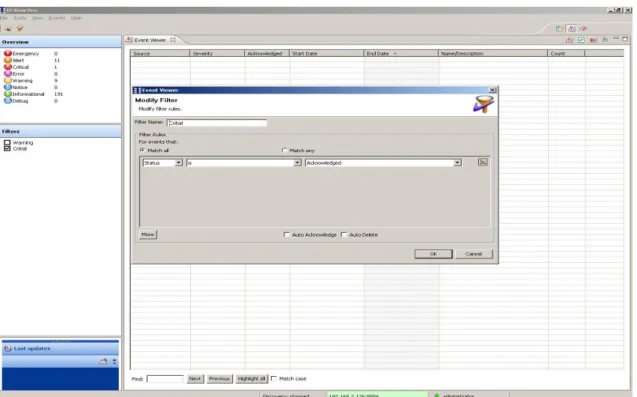
Task: Click the small arrows icon in Last updates toolbar
Action: (115, 361)
